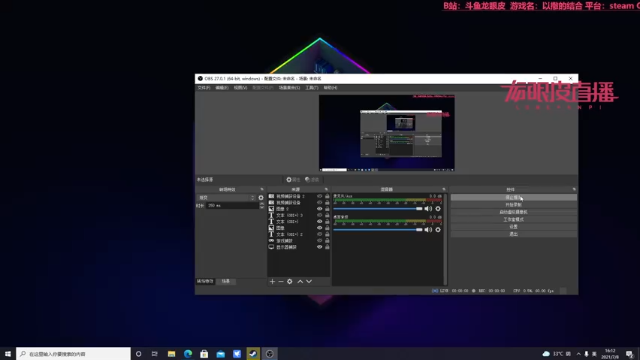Show hidden system tray icons
Viewport: 640px width, 360px height.
578,354
